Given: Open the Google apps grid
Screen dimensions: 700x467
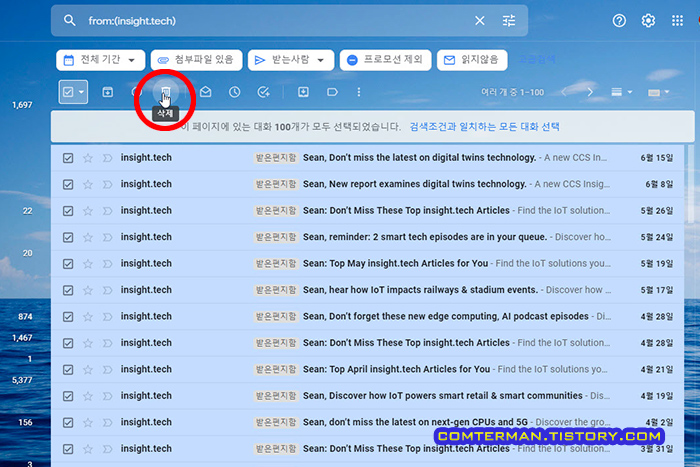Looking at the screenshot, I should point(677,21).
